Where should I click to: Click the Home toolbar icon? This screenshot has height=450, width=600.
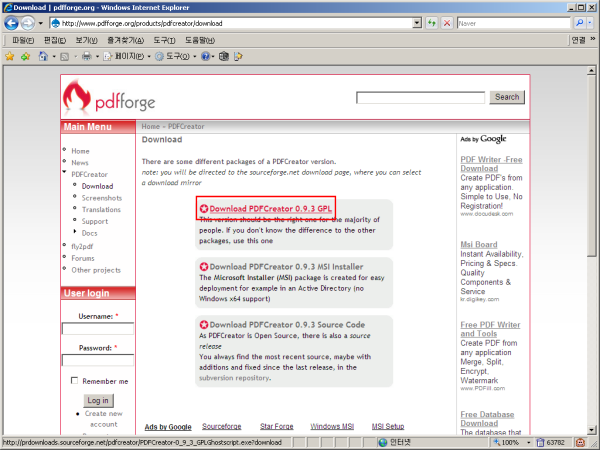43,57
